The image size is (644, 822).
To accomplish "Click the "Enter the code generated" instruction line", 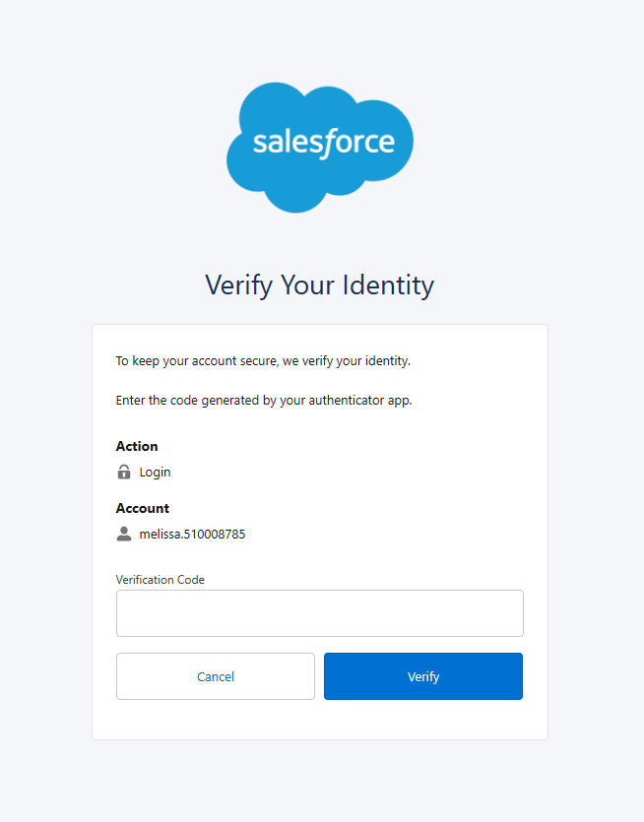I will coord(263,401).
